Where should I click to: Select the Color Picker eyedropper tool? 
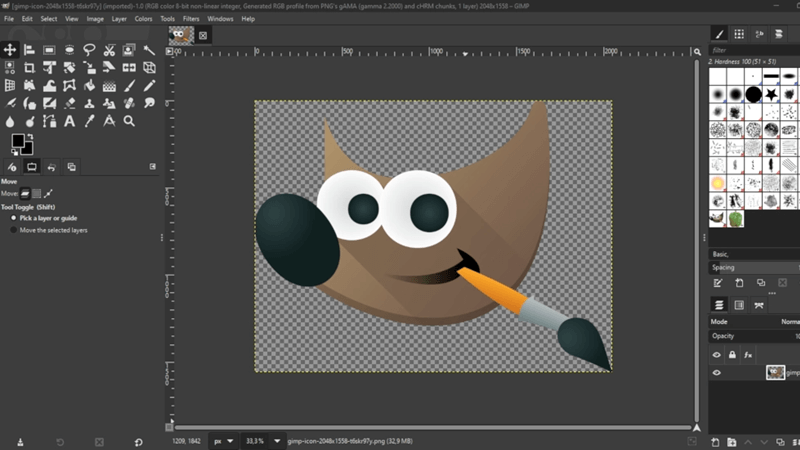point(89,121)
